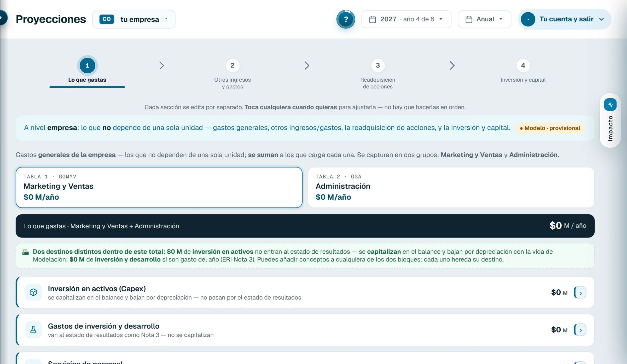Click the flask icon for investigación y desarrollo
Image resolution: width=627 pixels, height=364 pixels.
33,330
